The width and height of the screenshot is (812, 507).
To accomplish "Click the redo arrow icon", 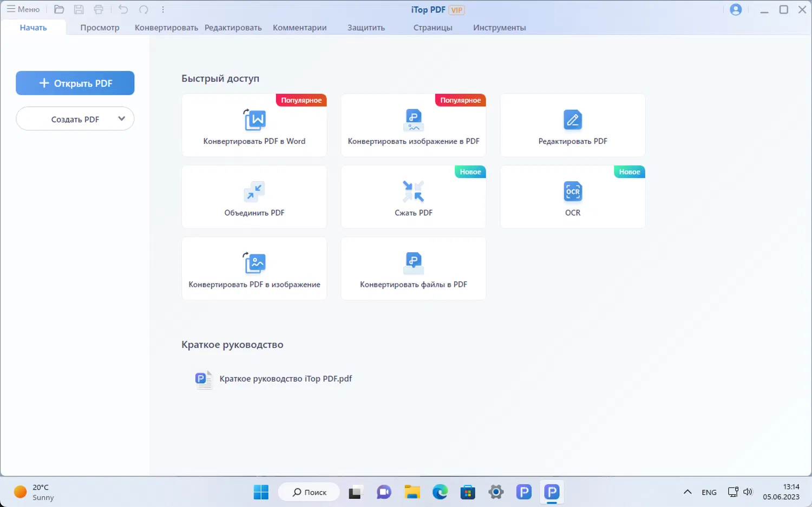I will pyautogui.click(x=143, y=9).
